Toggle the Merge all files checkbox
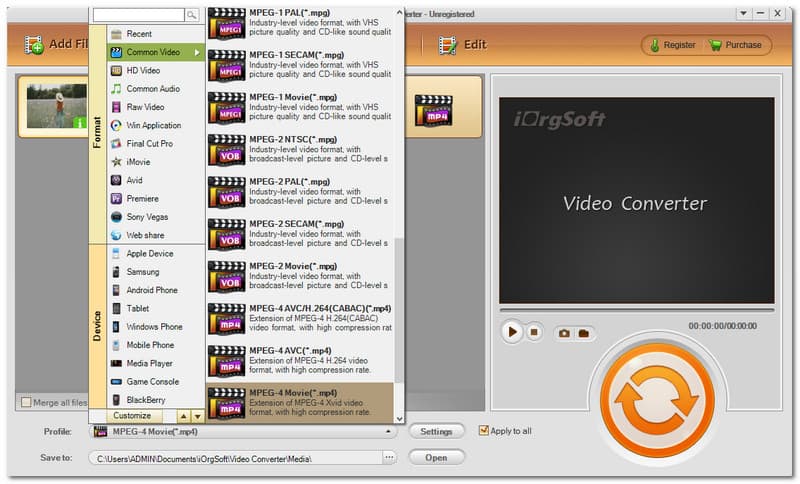The height and width of the screenshot is (484, 800). 26,402
